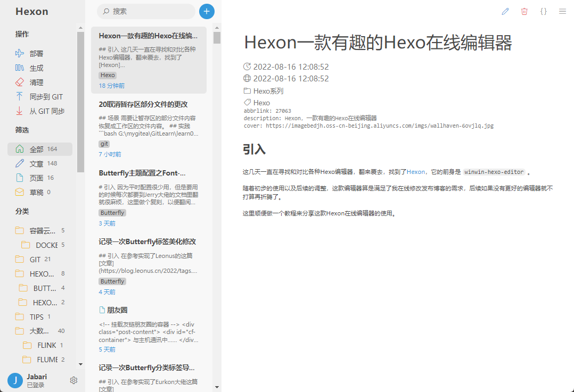
Task: Open post 20取消暂存区部分文件的更改
Action: pos(149,129)
